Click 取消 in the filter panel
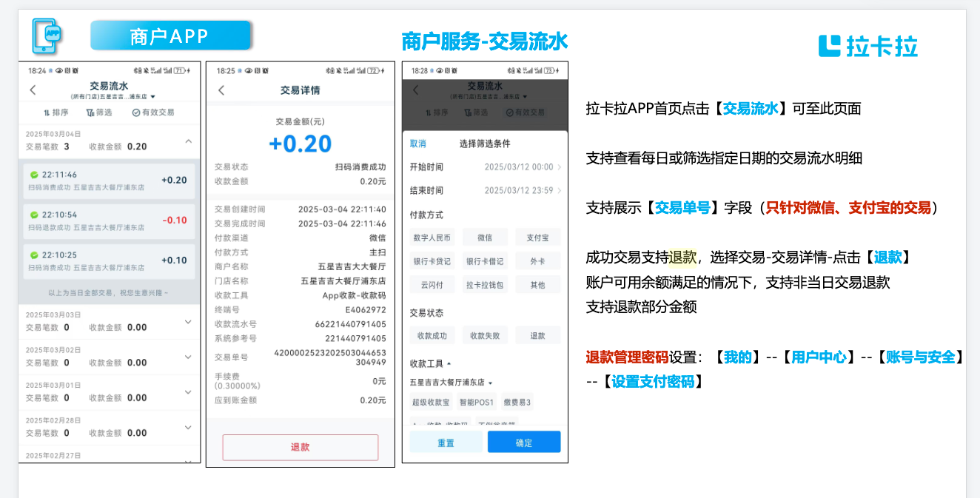 418,144
